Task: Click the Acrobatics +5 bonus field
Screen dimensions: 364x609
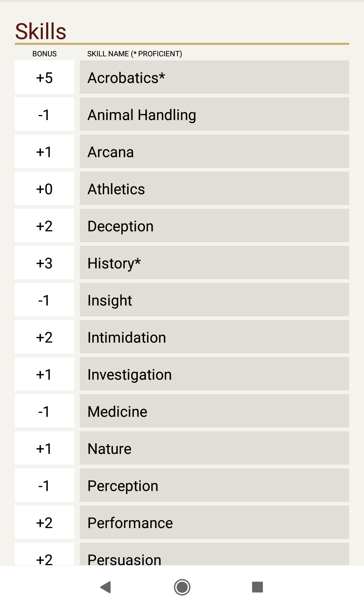Action: [44, 77]
